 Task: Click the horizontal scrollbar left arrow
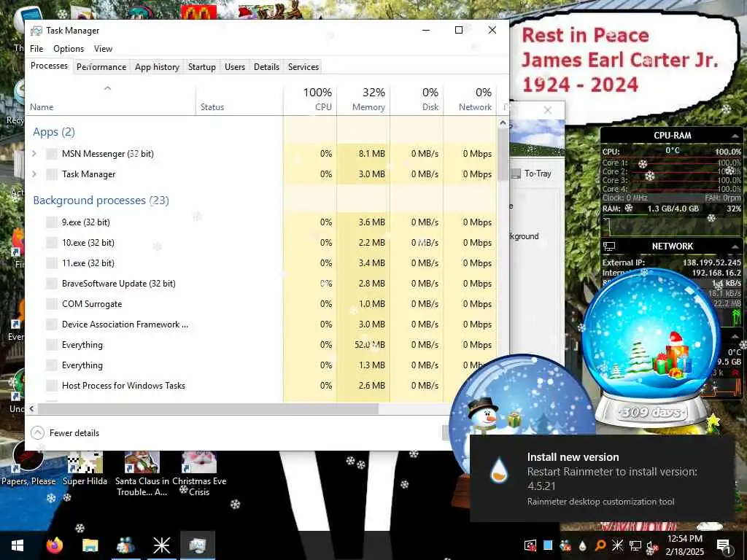(x=31, y=408)
